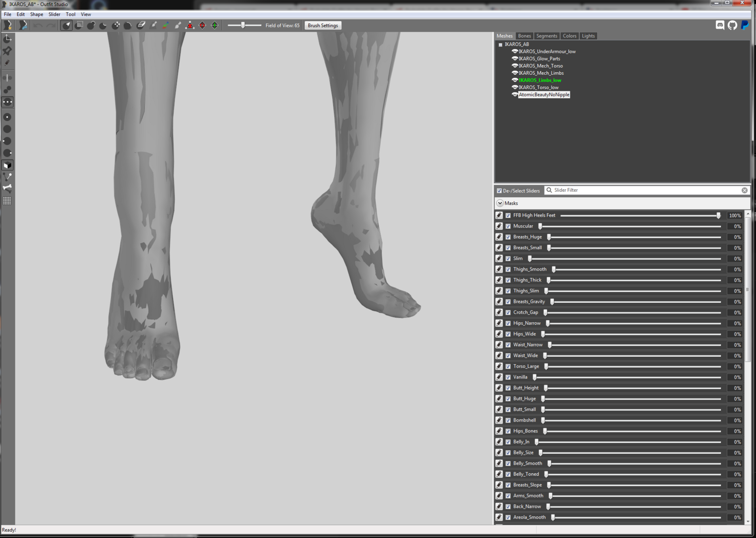
Task: Select the Collapse Vertex tool
Action: click(190, 25)
